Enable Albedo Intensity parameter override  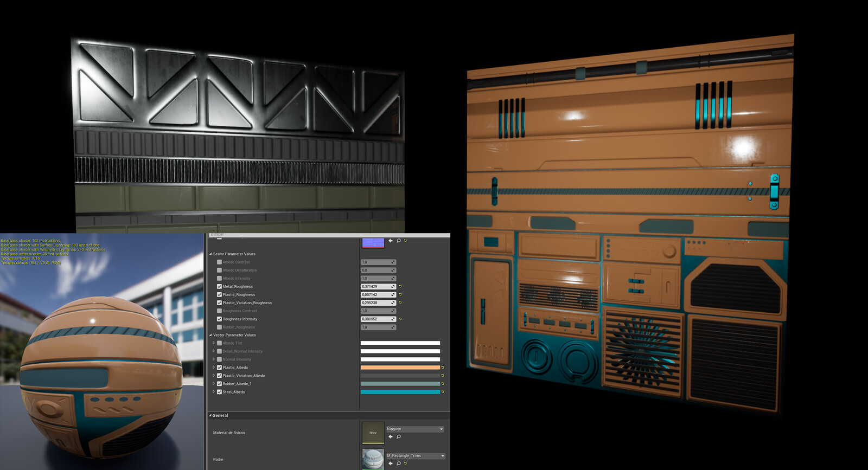pos(219,278)
